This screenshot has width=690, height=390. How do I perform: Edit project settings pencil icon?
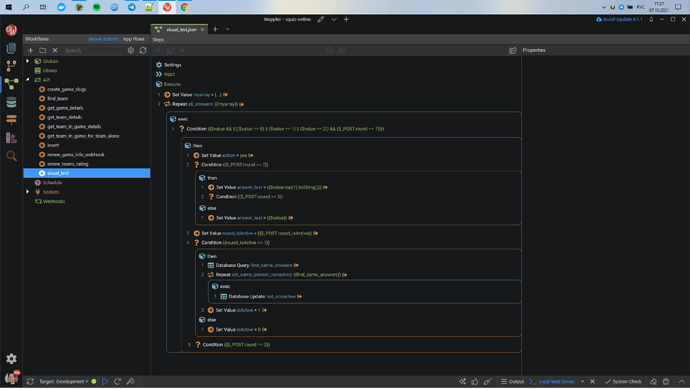point(321,19)
